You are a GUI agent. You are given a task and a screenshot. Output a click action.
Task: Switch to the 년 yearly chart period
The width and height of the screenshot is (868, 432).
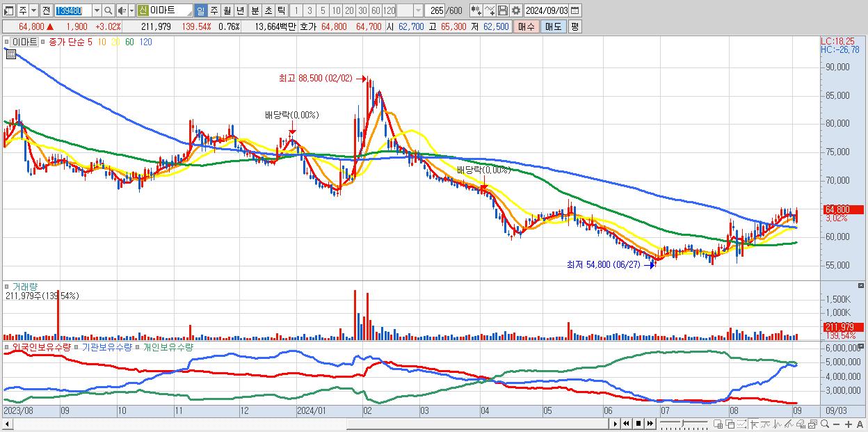pyautogui.click(x=240, y=11)
